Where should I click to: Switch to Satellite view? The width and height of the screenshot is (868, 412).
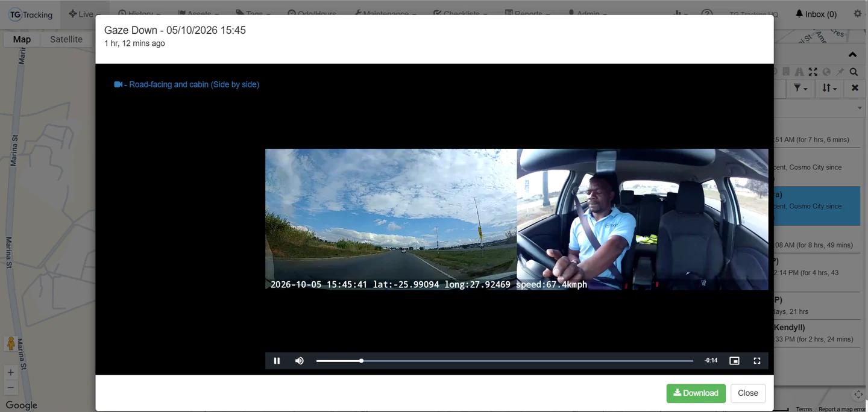point(66,39)
